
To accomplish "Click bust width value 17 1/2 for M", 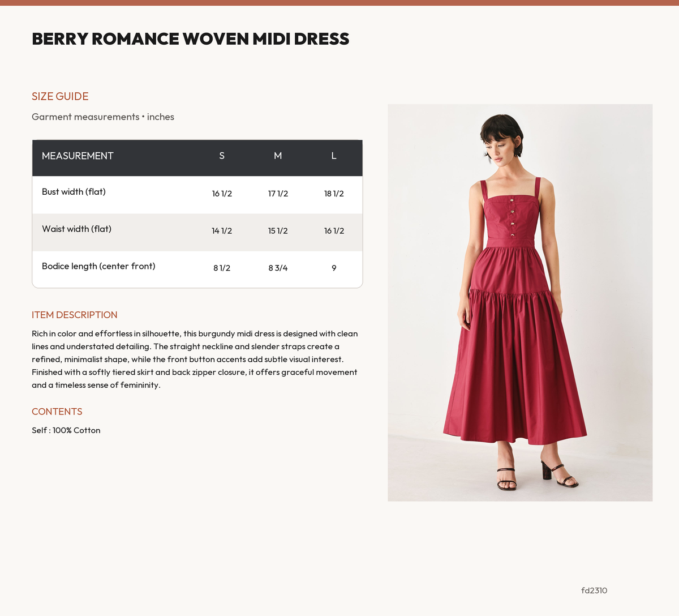I will pos(278,194).
